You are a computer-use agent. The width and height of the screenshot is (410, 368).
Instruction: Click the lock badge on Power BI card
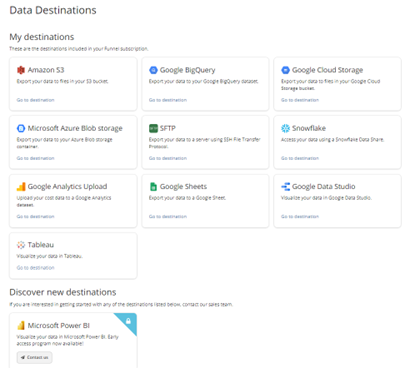(x=128, y=321)
